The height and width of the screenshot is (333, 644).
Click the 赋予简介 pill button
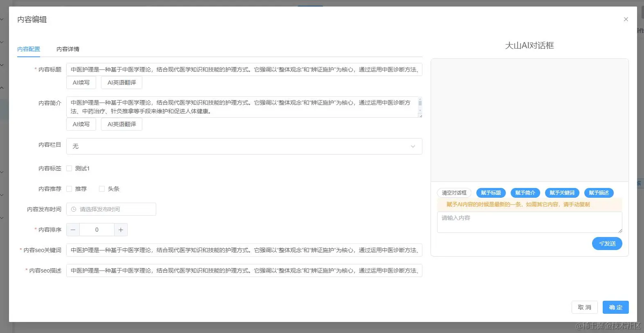[525, 193]
